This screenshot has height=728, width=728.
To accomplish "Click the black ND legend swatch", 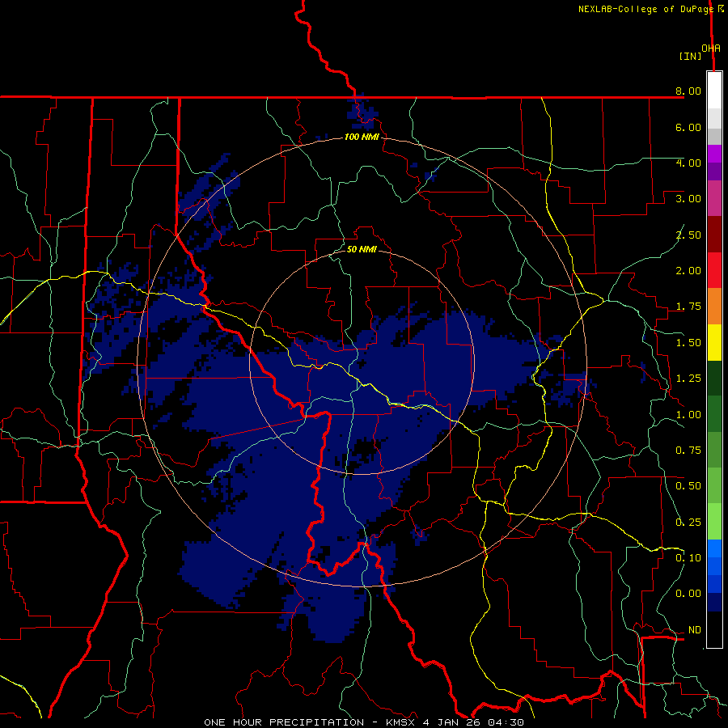I will tap(714, 629).
